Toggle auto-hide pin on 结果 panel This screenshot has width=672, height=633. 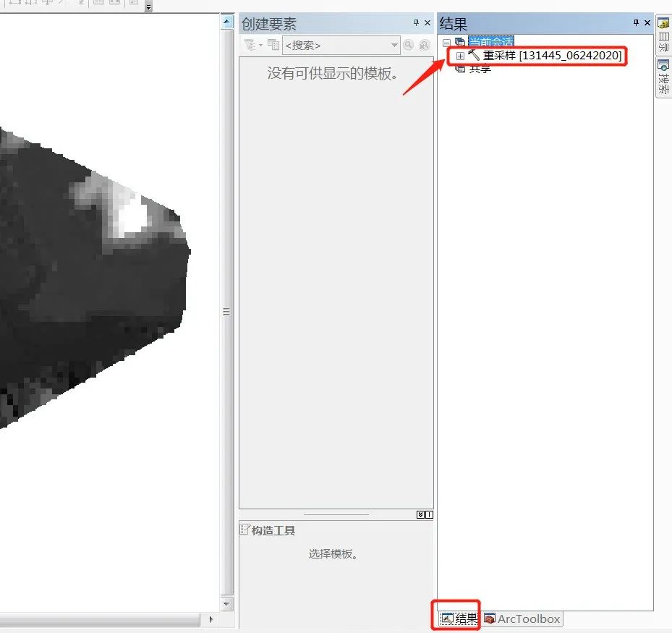[x=636, y=23]
